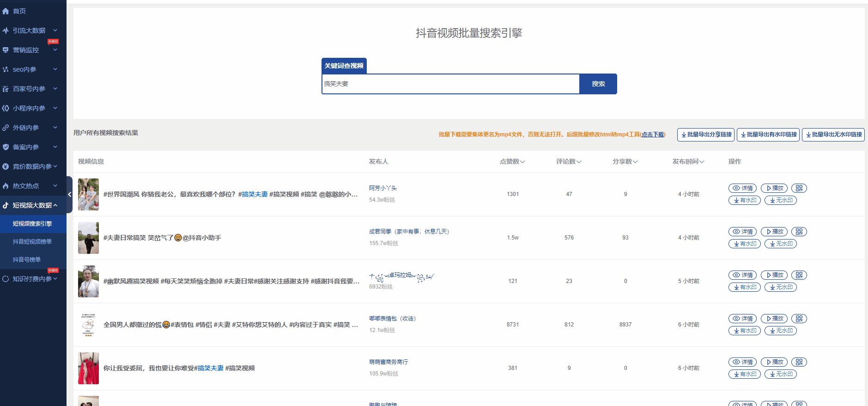View details of 萌萌酱商务商行 video
This screenshot has height=406, width=868.
point(742,362)
